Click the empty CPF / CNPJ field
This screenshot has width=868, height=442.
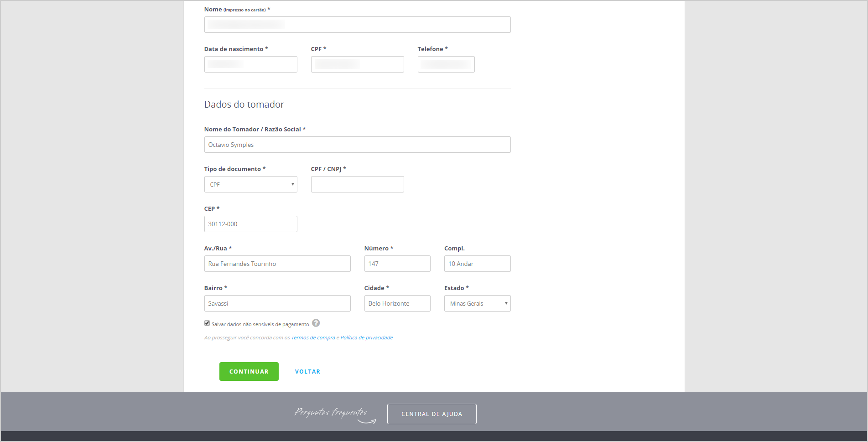pyautogui.click(x=357, y=184)
